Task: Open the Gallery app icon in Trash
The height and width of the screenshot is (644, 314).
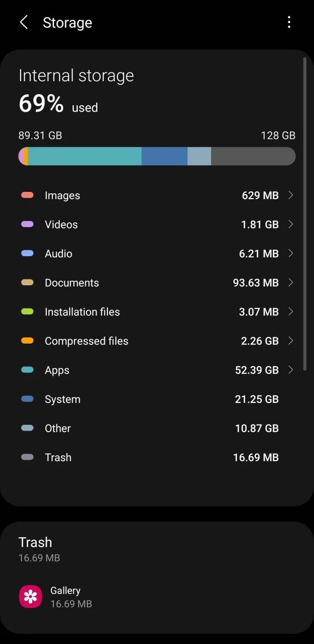Action: 30,596
